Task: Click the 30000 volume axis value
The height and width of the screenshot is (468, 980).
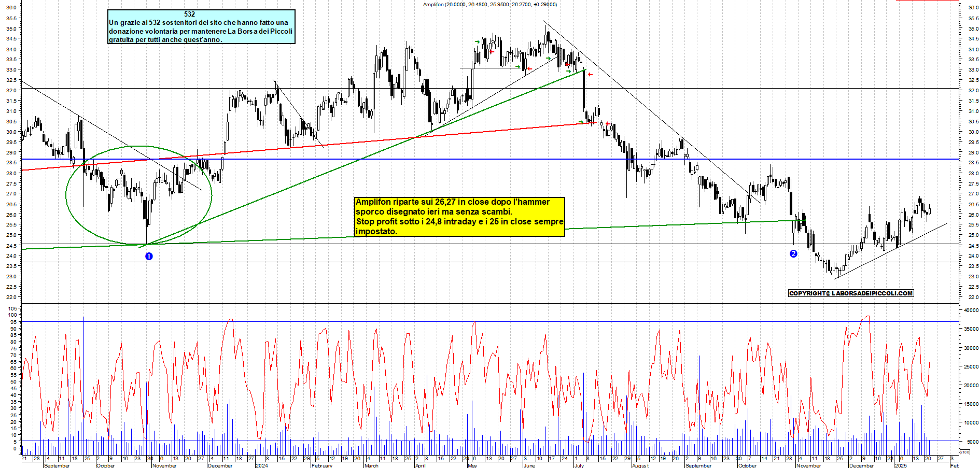Action: [x=971, y=348]
